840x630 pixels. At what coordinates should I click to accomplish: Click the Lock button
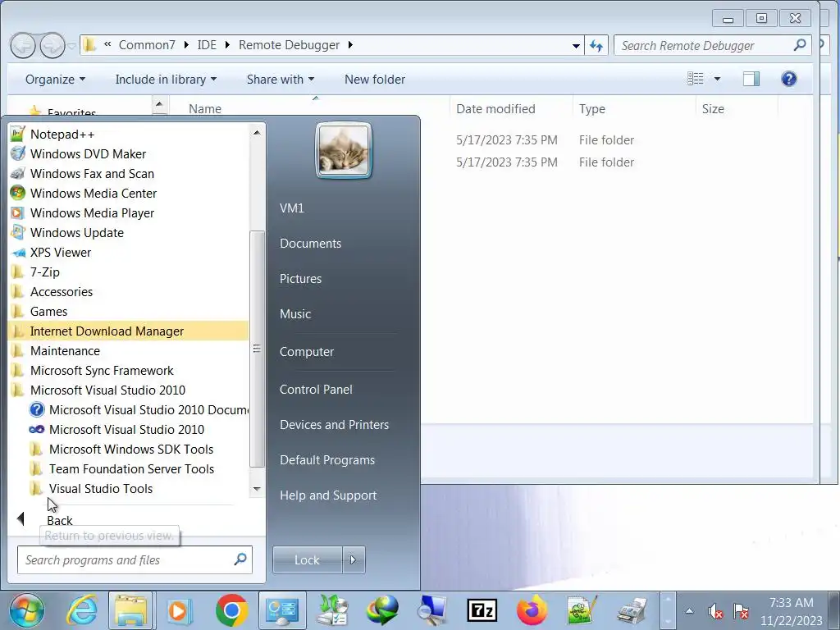click(307, 559)
